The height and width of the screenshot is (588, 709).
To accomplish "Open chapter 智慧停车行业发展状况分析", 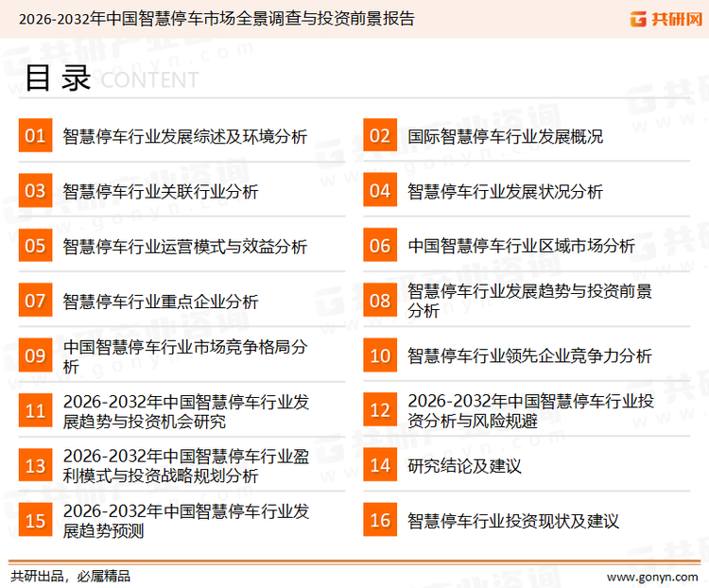I will point(505,192).
